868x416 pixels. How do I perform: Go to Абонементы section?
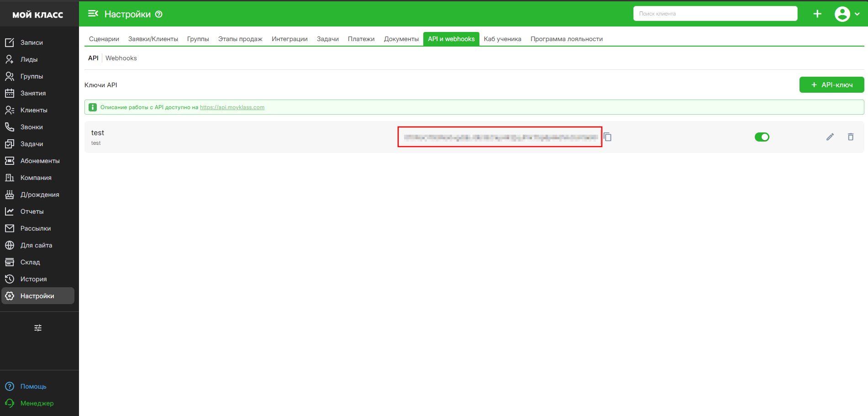click(37, 161)
